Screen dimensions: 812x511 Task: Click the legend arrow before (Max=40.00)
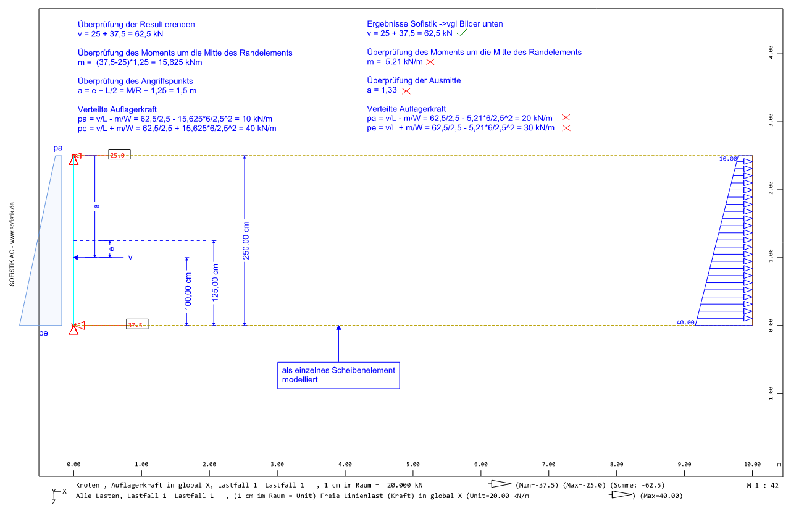(x=622, y=495)
